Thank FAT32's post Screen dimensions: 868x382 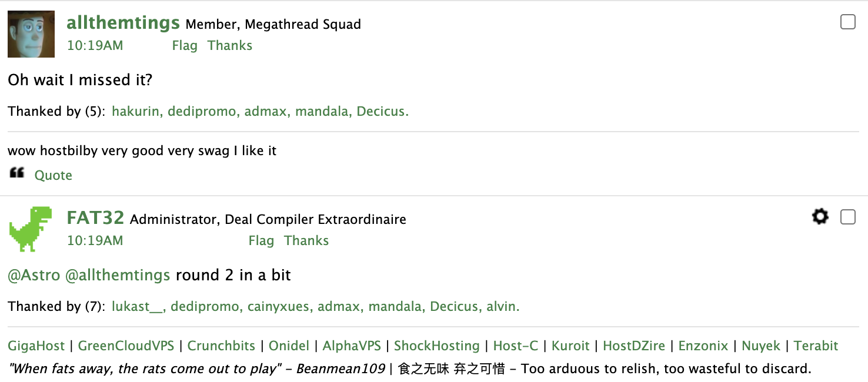[306, 240]
